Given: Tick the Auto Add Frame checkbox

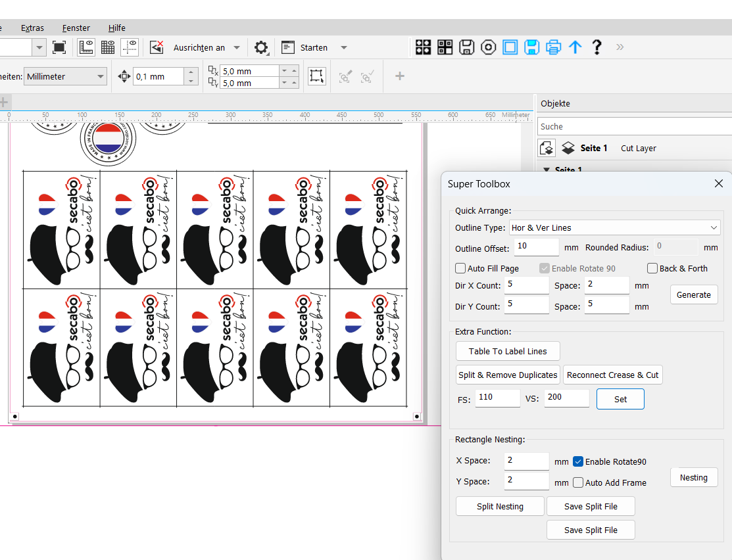Looking at the screenshot, I should tap(578, 482).
